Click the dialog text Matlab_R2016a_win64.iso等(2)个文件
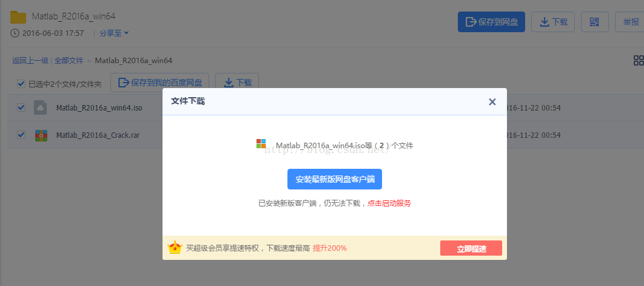The width and height of the screenshot is (644, 286). (344, 145)
